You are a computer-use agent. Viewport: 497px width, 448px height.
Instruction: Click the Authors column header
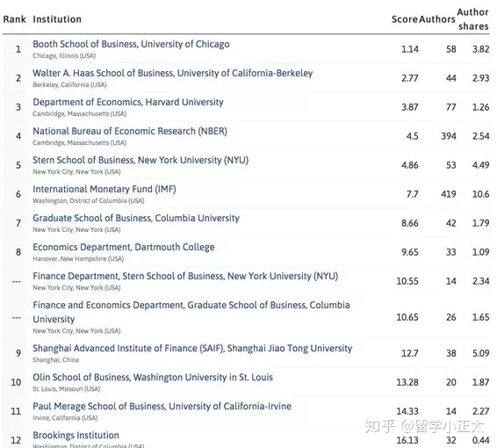click(437, 19)
